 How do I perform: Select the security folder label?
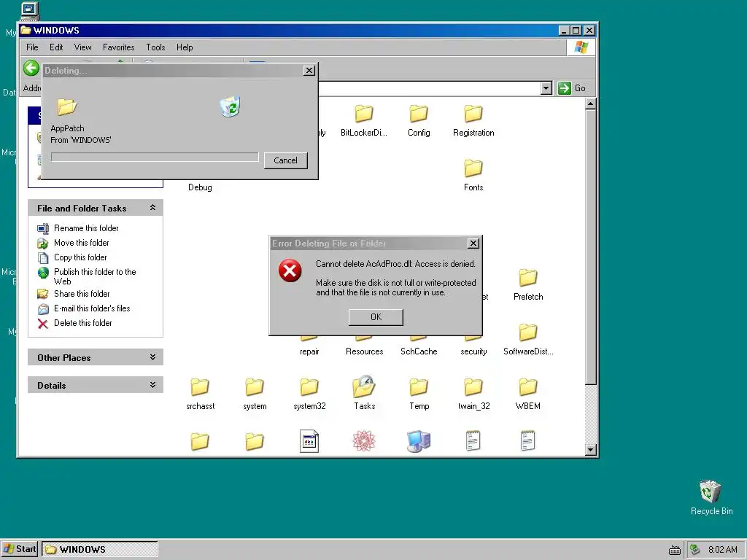pyautogui.click(x=473, y=351)
